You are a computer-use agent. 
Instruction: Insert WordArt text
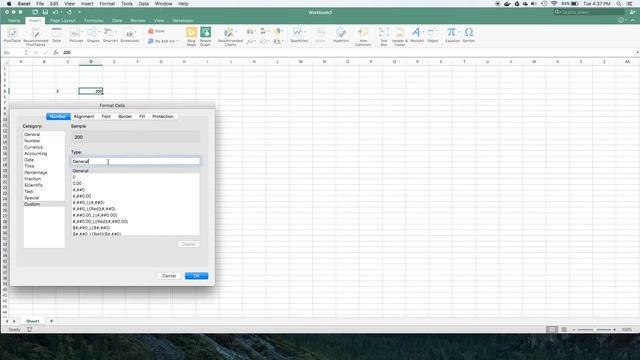tap(416, 36)
